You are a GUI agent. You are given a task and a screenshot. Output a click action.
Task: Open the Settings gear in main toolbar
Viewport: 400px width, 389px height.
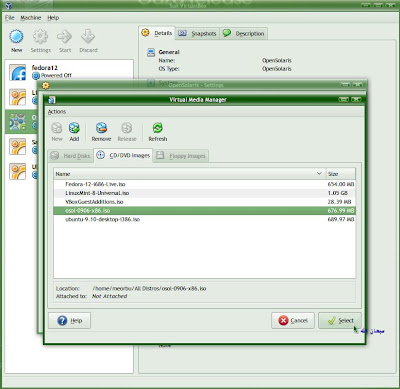point(40,37)
